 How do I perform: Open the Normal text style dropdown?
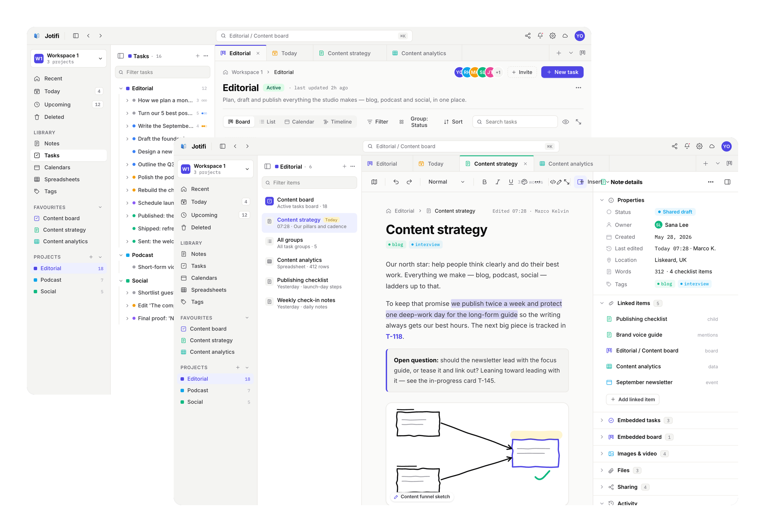tap(446, 182)
